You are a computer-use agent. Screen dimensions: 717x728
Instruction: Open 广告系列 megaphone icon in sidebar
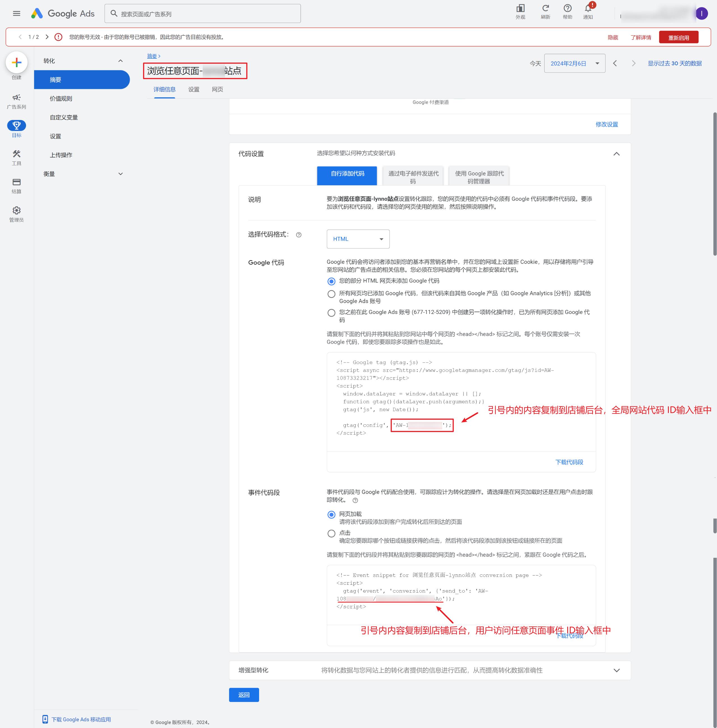click(17, 98)
